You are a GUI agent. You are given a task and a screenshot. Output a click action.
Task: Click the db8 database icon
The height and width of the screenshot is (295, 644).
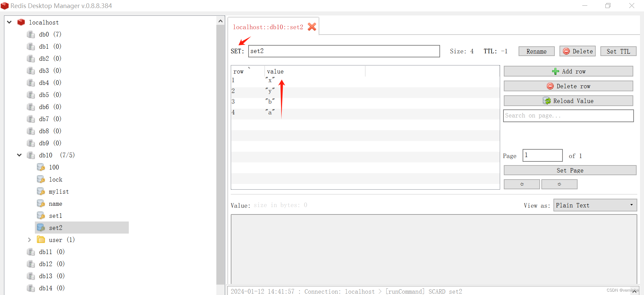click(x=31, y=131)
